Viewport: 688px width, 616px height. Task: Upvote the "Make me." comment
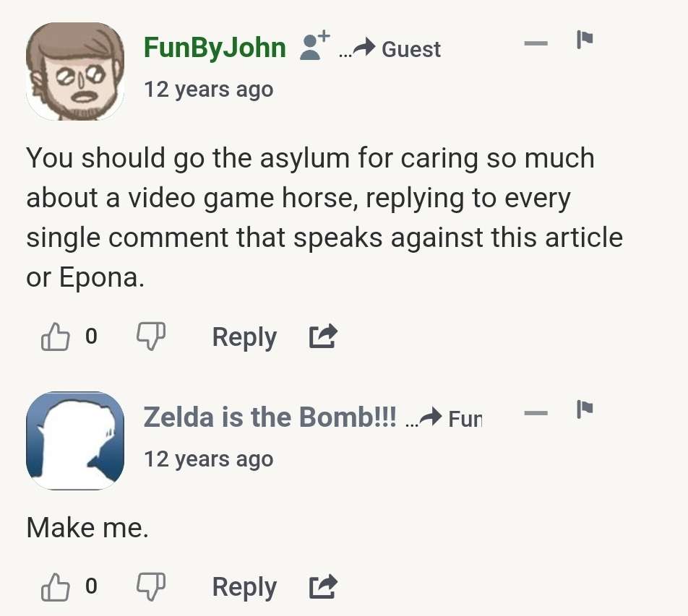coord(55,586)
